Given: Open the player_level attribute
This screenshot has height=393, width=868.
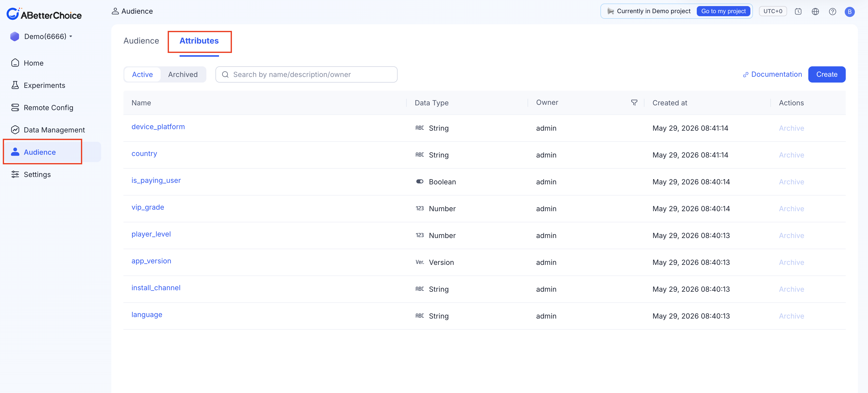Looking at the screenshot, I should pos(151,234).
